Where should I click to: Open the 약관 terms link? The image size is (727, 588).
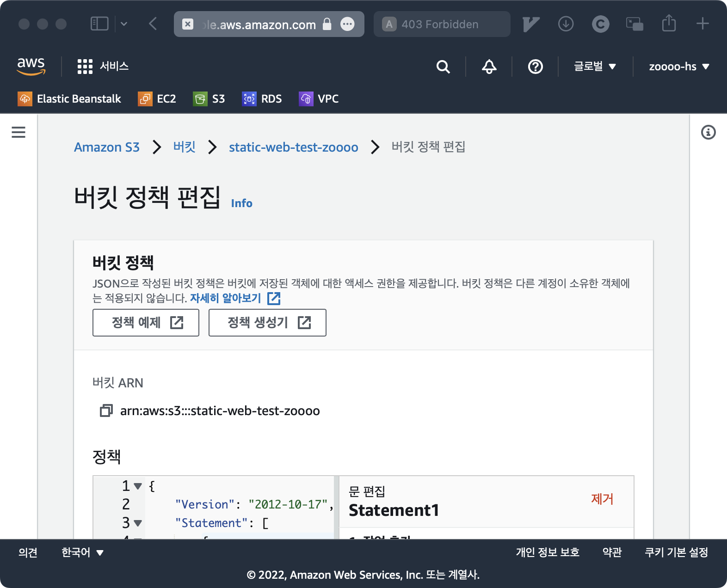[612, 552]
